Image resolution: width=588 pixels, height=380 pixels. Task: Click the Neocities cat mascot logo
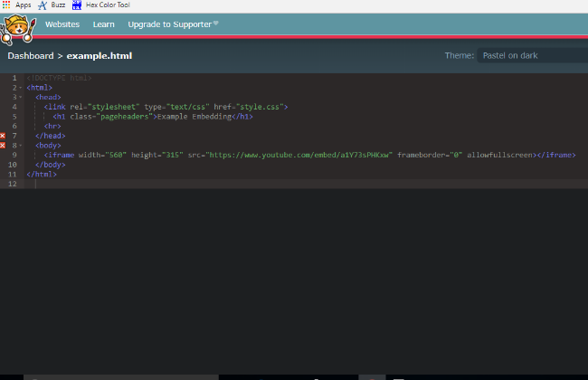click(18, 29)
